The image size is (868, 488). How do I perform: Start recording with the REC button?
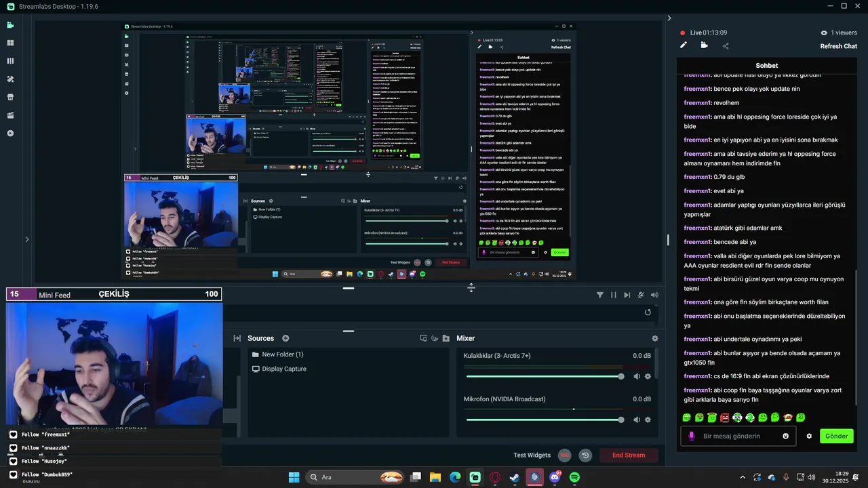point(564,455)
